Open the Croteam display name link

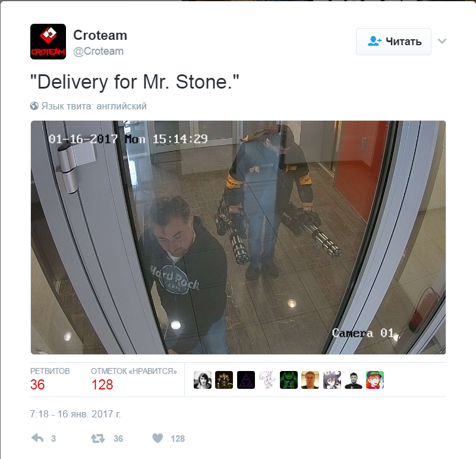[100, 35]
